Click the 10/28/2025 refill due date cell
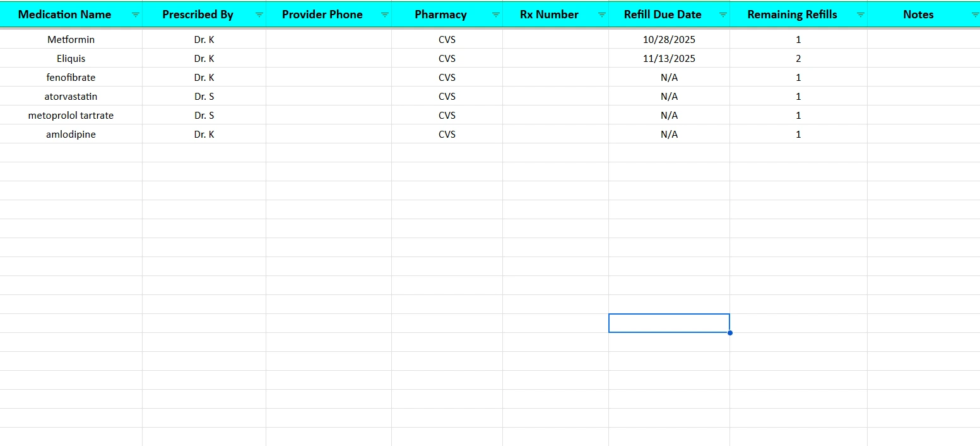The width and height of the screenshot is (980, 446). pos(669,39)
